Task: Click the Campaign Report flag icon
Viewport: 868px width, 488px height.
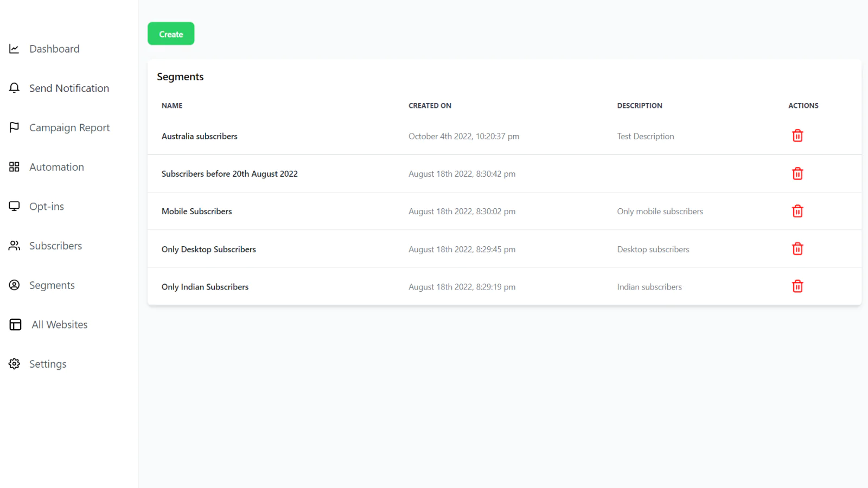Action: click(15, 127)
